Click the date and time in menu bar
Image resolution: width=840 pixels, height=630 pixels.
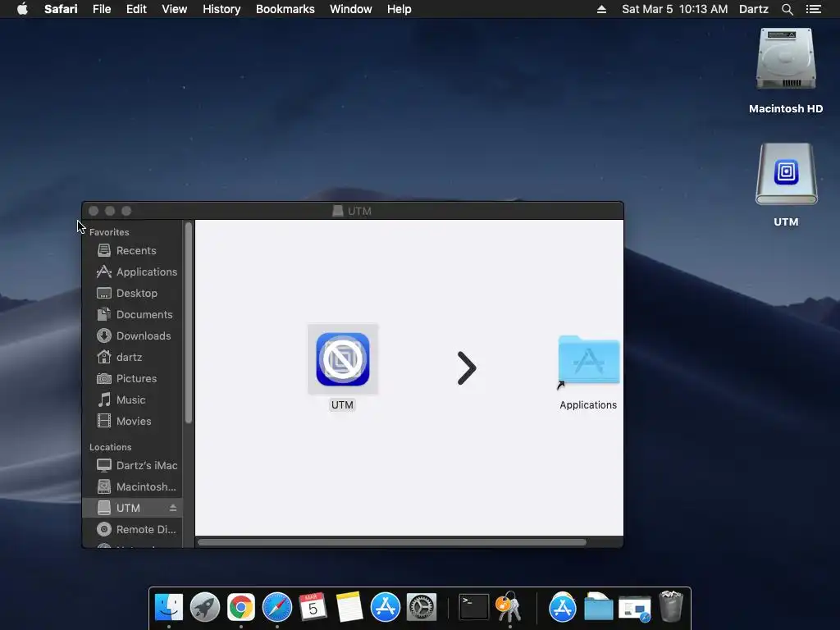tap(674, 9)
